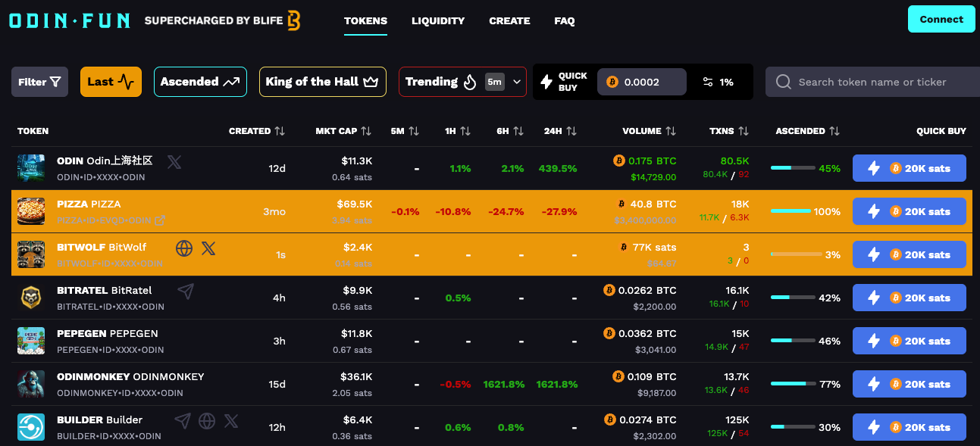980x446 pixels.
Task: Open the BUILDER website globe icon
Action: 207,420
